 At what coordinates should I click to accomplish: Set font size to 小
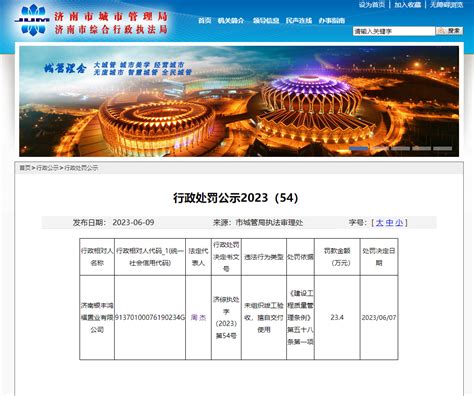[399, 223]
